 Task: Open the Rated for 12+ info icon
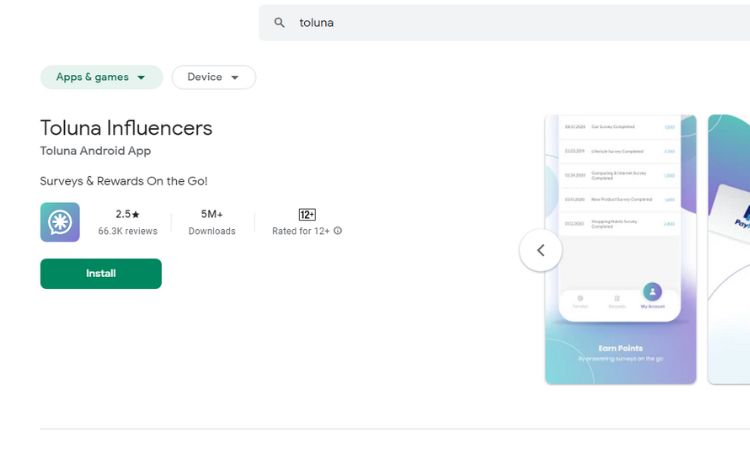coord(338,230)
